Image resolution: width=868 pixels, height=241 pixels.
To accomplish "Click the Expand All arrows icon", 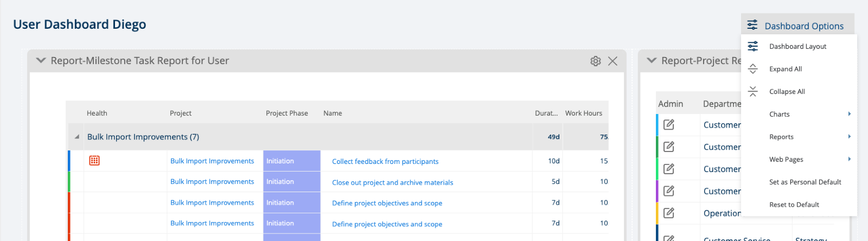I will (x=752, y=69).
